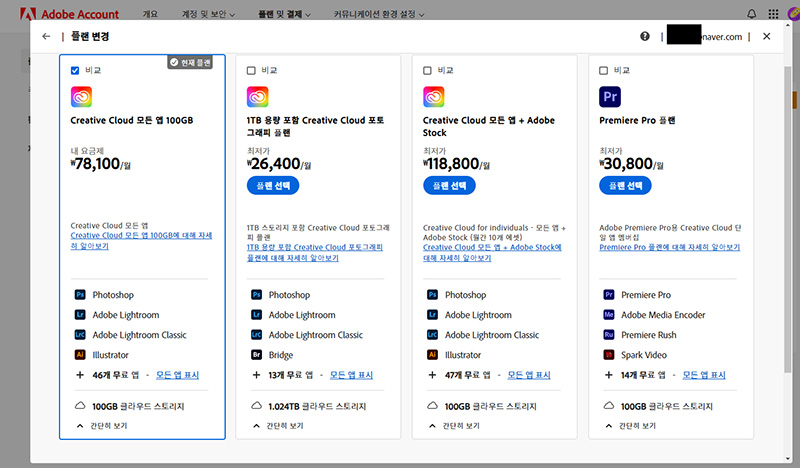Collapse 간단히 보기 on the Adobe Stock plan card
The height and width of the screenshot is (468, 800).
[455, 426]
